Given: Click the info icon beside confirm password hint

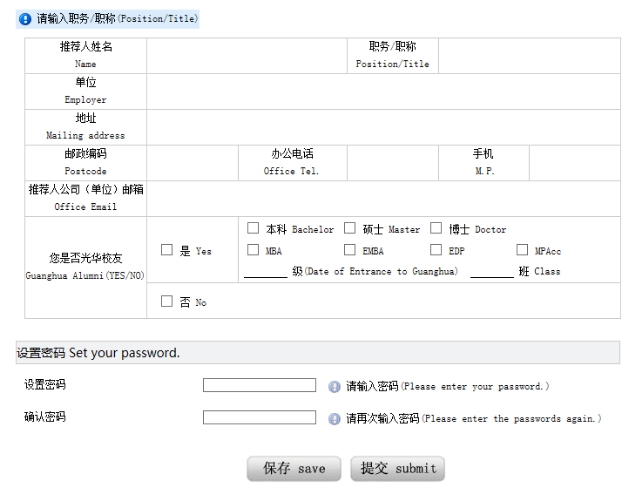Looking at the screenshot, I should point(335,418).
